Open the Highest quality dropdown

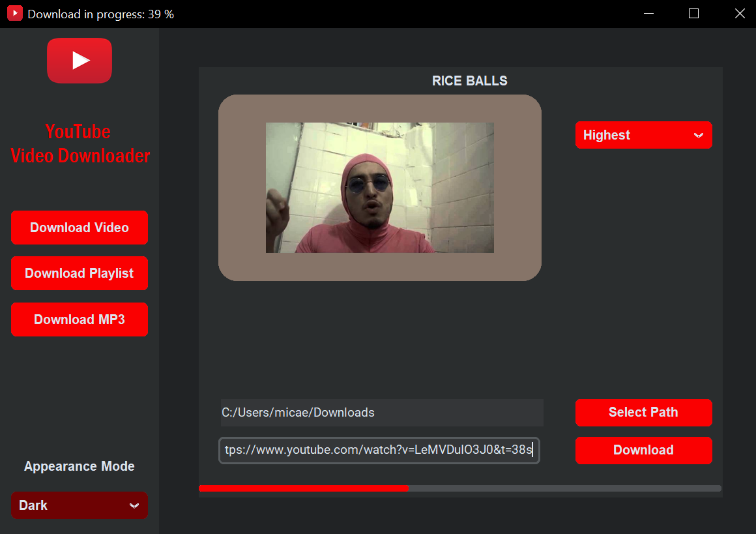tap(643, 135)
